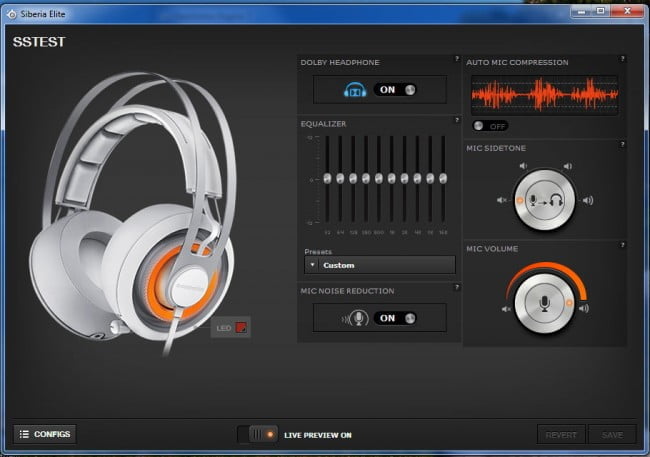Close the Siberia Elite window

[627, 12]
